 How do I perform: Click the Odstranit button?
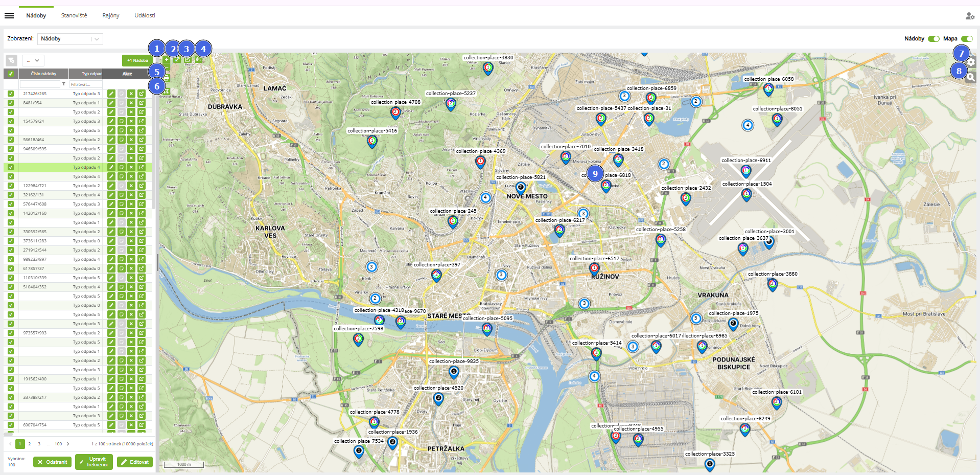tap(53, 462)
